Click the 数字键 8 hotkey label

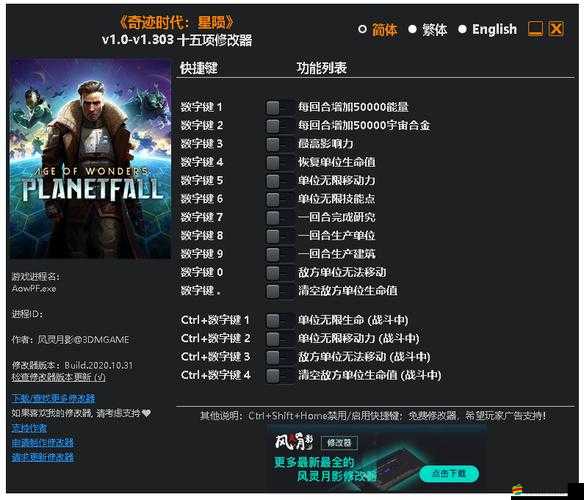pyautogui.click(x=201, y=235)
